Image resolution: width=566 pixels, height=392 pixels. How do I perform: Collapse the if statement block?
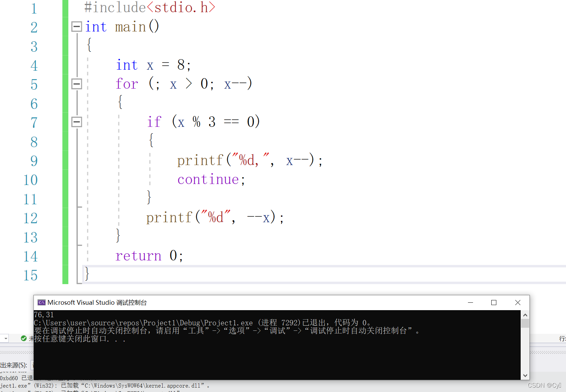click(x=77, y=122)
